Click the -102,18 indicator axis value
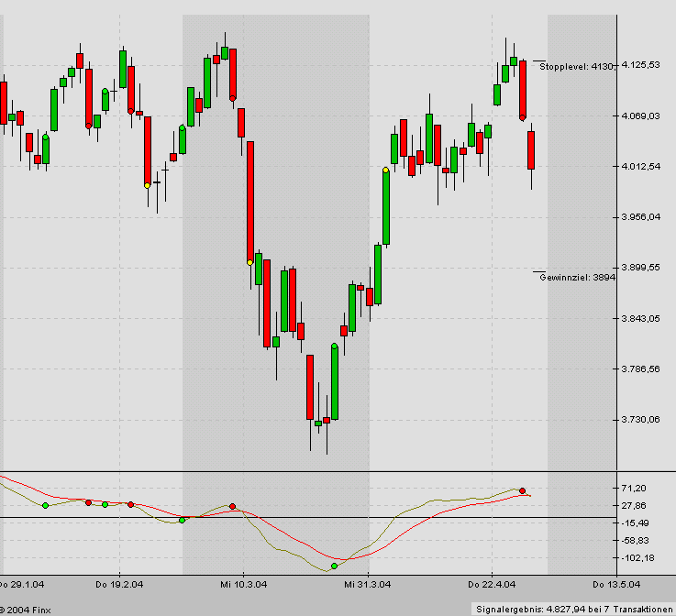 (x=637, y=558)
